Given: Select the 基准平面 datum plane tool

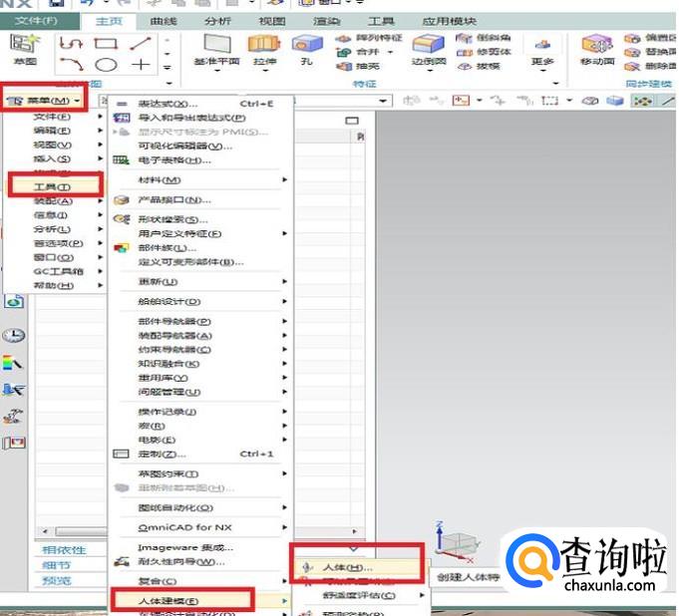Looking at the screenshot, I should point(217,47).
